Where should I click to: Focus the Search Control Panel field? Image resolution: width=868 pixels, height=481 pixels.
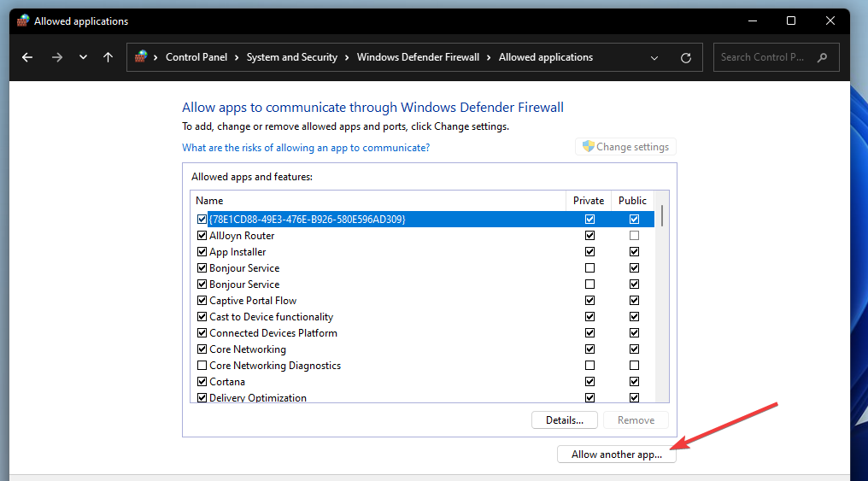[x=776, y=57]
